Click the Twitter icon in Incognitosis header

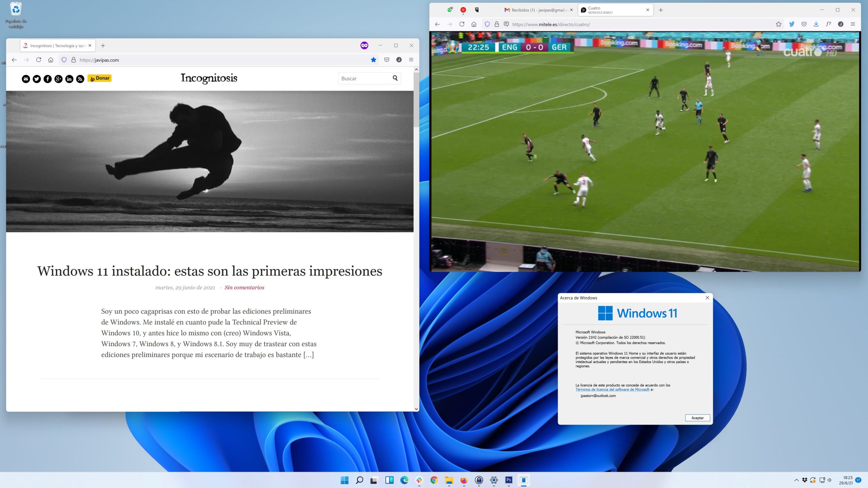pos(37,79)
